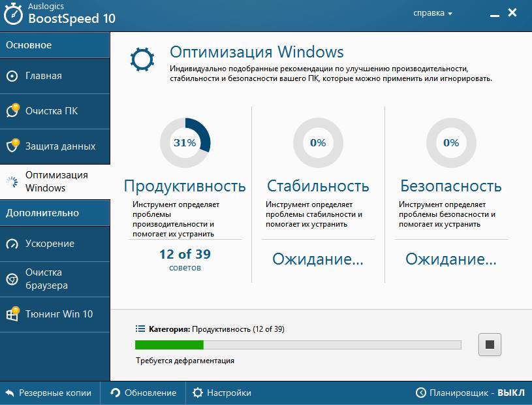
Task: Click 'Требуется дефрагментация' status text
Action: pos(185,361)
